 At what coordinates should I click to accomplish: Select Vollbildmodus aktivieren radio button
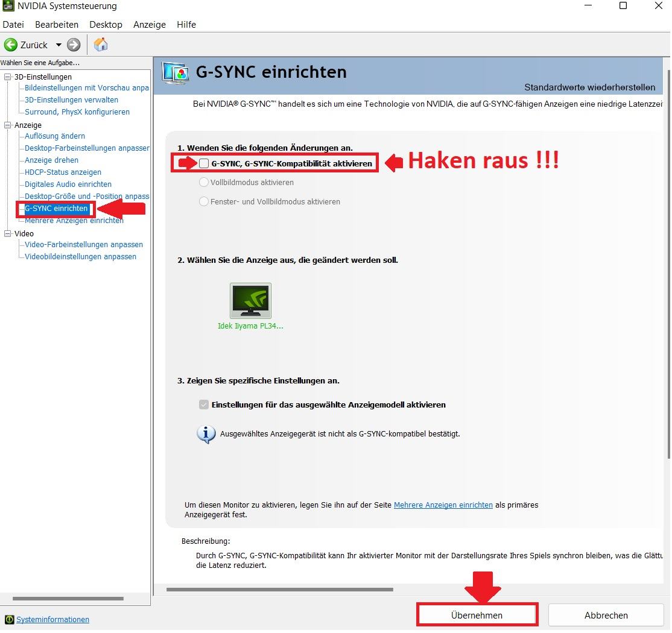(x=204, y=182)
